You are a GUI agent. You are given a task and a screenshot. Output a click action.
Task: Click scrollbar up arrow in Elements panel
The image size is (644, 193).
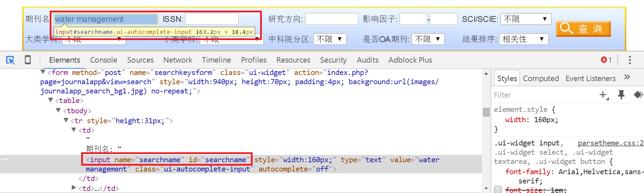[486, 73]
